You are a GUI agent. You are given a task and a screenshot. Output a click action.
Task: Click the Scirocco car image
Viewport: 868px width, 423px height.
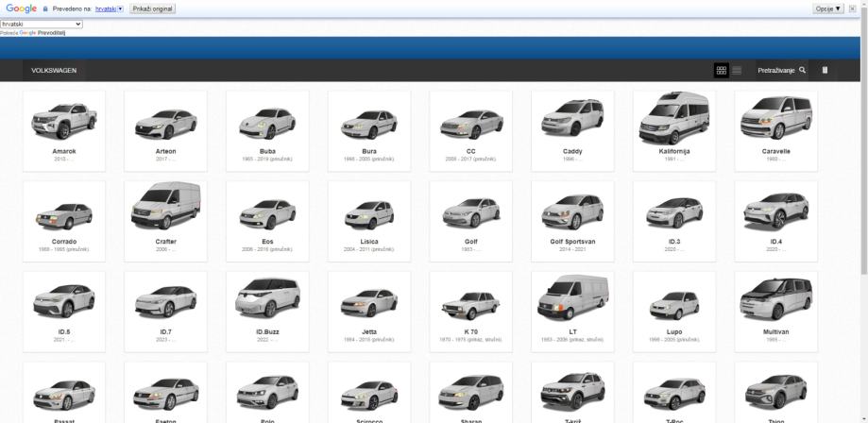[x=369, y=395]
